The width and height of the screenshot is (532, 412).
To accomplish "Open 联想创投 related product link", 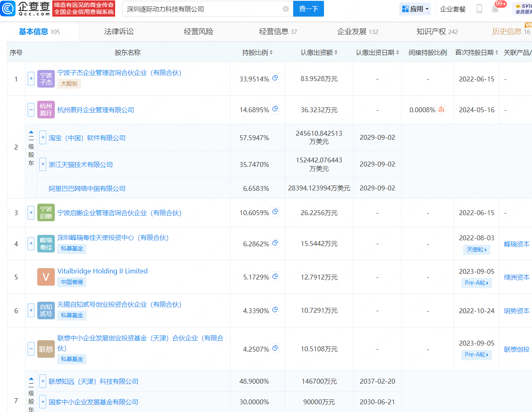I will pos(517,349).
